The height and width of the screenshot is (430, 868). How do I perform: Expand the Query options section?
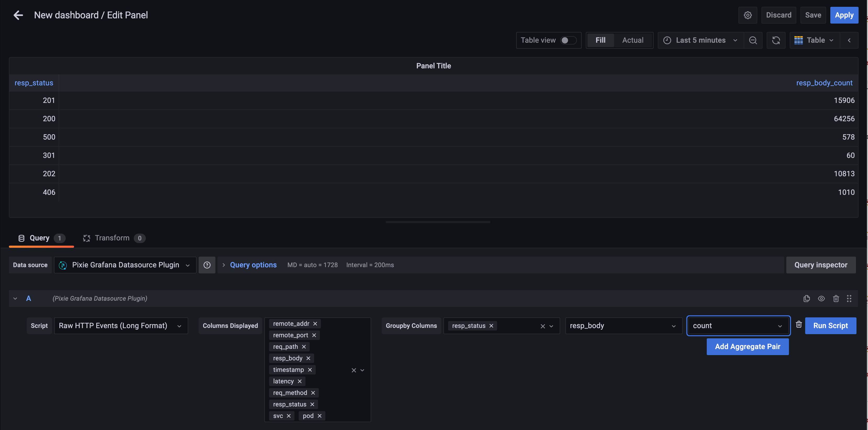[x=253, y=265]
